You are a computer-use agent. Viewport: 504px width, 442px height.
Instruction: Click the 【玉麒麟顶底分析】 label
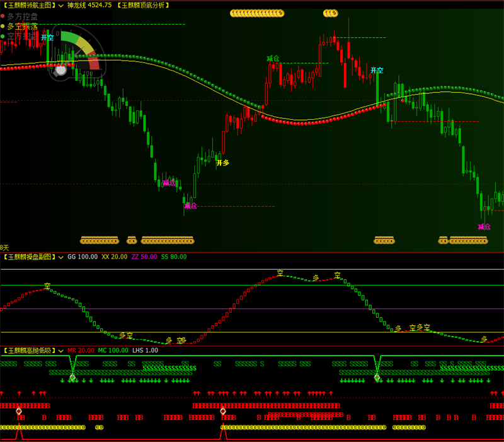tap(143, 6)
